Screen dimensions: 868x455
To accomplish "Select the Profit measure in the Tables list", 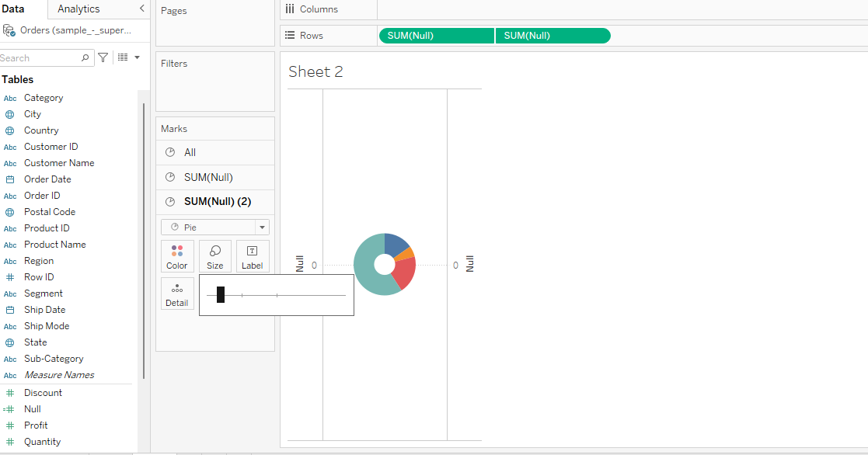I will [36, 425].
